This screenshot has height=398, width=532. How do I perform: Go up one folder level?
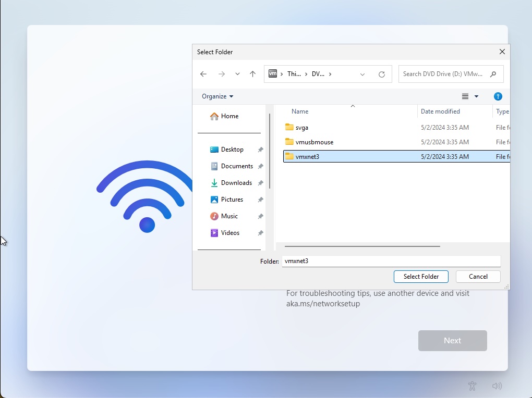pyautogui.click(x=252, y=74)
